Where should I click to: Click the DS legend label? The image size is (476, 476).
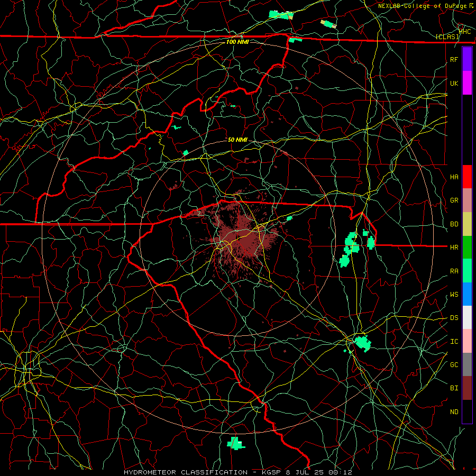454,318
